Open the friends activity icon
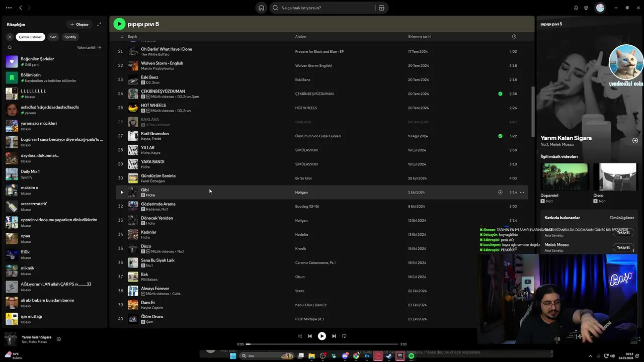The image size is (644, 362). [586, 8]
